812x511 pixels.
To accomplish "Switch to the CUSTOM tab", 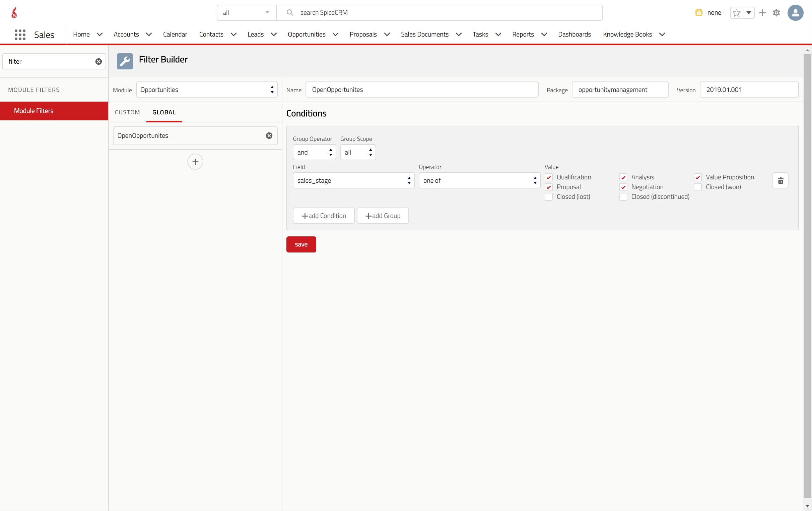I will pyautogui.click(x=127, y=112).
